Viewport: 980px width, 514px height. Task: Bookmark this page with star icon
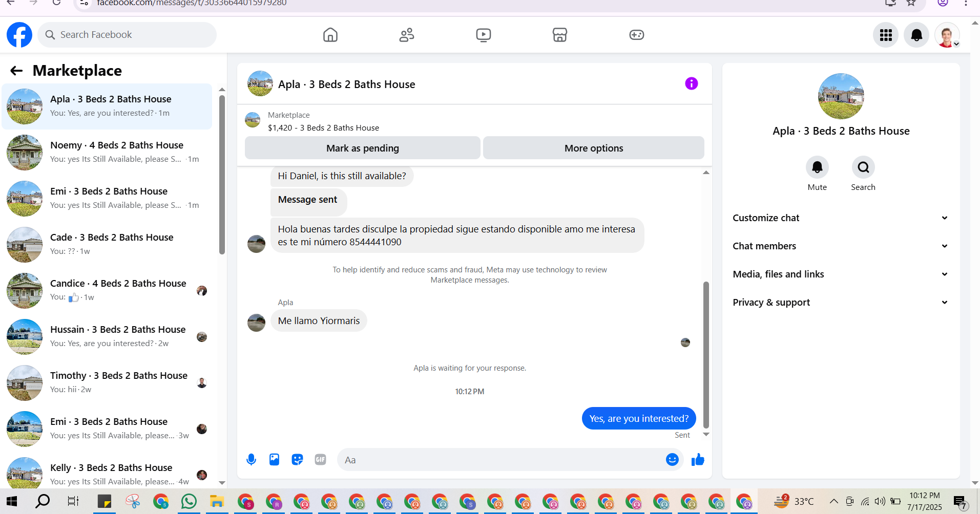pos(911,3)
